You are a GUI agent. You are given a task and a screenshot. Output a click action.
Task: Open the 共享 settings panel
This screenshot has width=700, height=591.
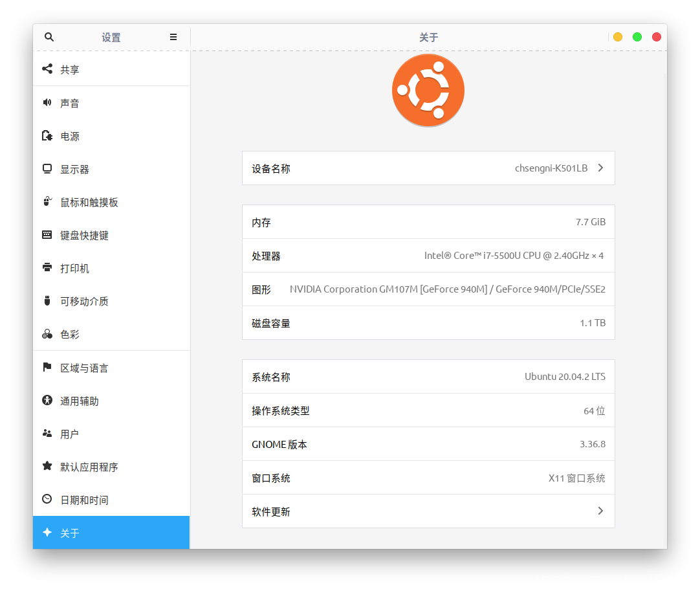[x=112, y=69]
